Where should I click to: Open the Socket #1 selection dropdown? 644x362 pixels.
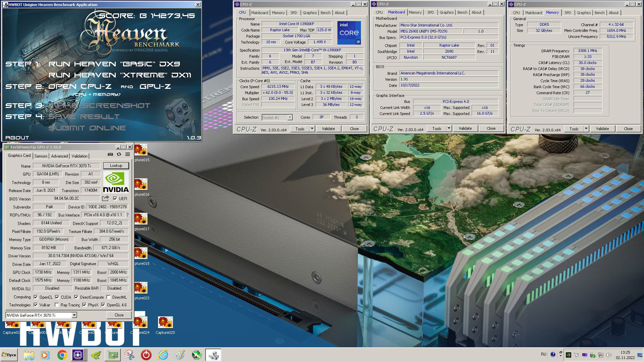coord(290,117)
